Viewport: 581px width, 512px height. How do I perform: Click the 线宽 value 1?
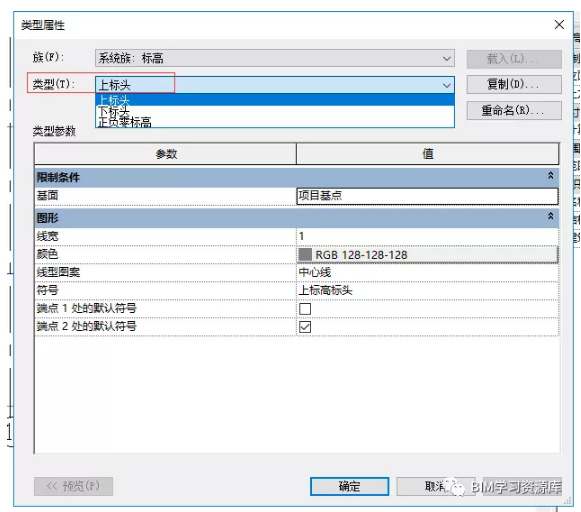click(427, 236)
